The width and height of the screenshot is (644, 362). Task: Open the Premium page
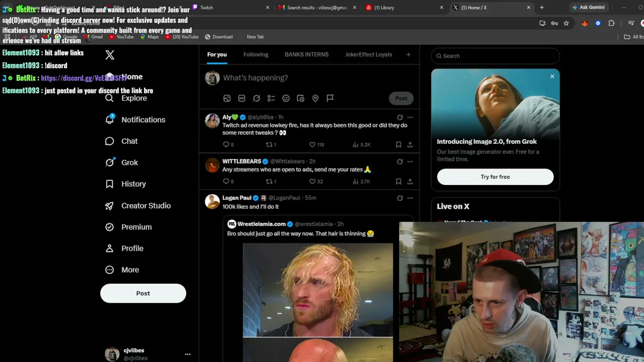click(128, 227)
